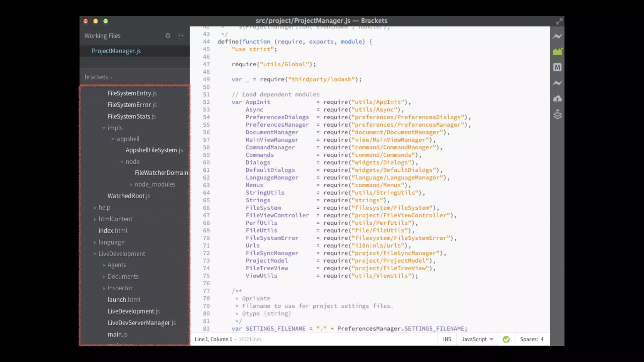
Task: Toggle INS insert mode indicator
Action: [447, 339]
